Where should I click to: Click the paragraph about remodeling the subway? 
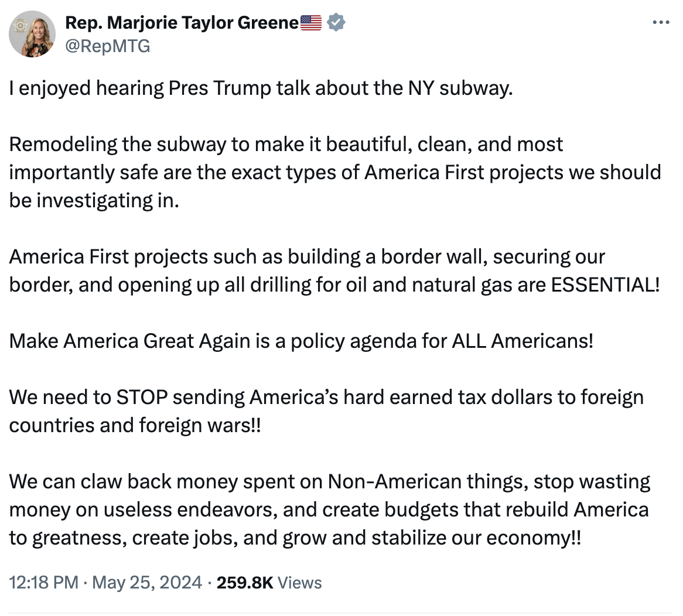tap(335, 172)
